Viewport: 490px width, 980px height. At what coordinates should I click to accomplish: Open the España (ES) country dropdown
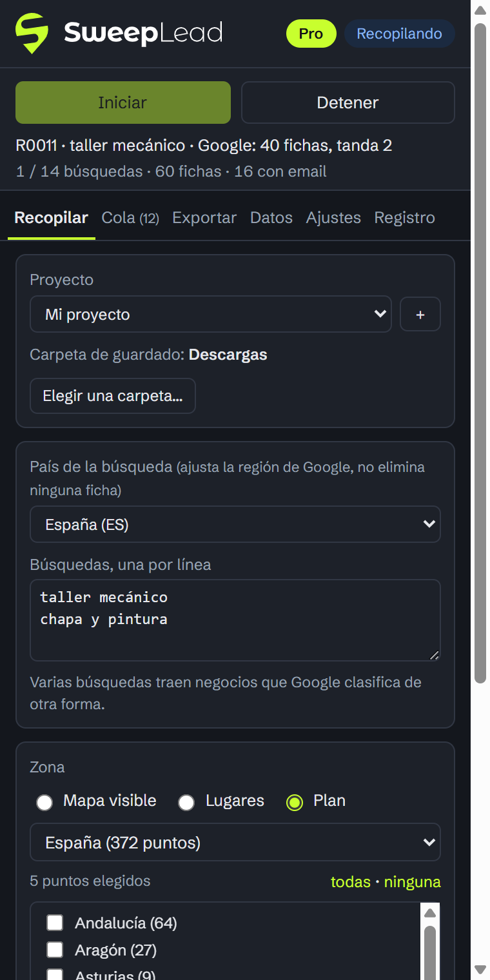pyautogui.click(x=235, y=524)
